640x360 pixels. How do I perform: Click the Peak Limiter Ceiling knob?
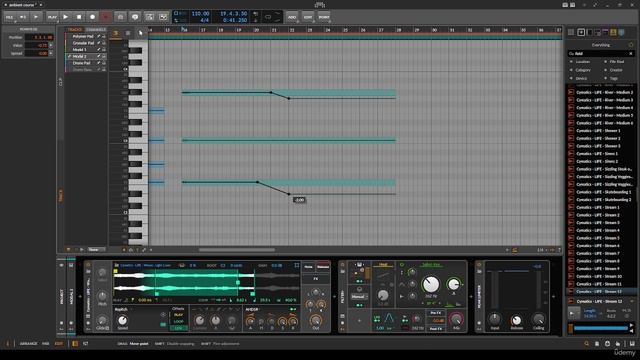(x=538, y=319)
